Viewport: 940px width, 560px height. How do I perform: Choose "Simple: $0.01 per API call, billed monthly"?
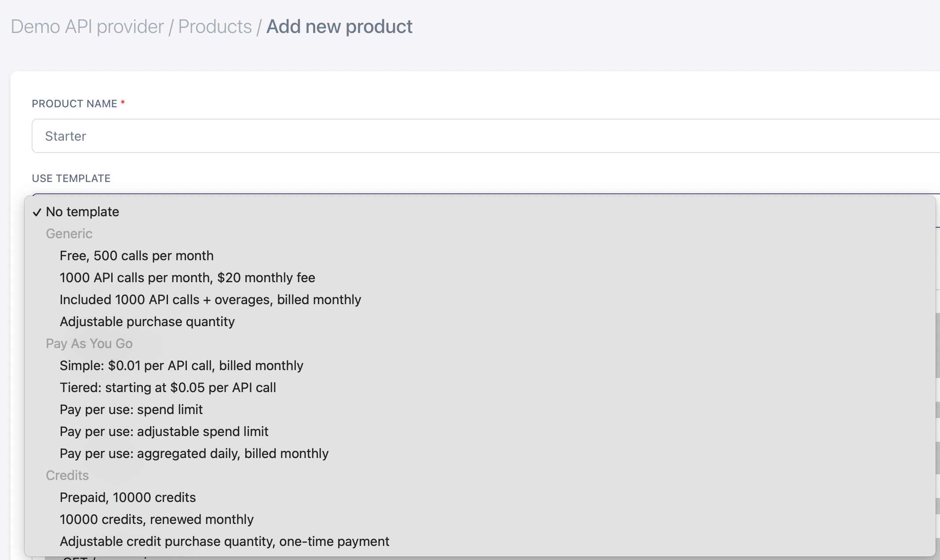coord(181,365)
